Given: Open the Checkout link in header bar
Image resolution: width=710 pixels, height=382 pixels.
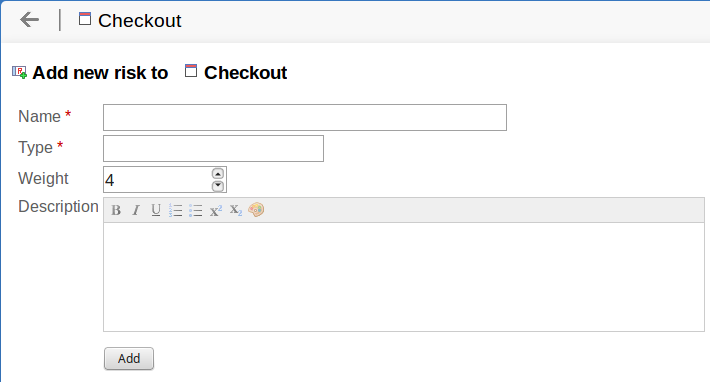Looking at the screenshot, I should 139,21.
